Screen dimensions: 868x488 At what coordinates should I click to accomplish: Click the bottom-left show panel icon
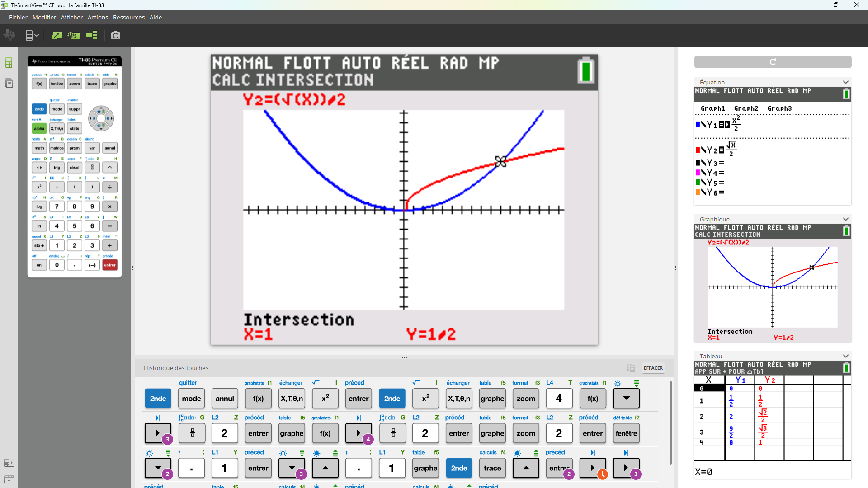[9, 463]
